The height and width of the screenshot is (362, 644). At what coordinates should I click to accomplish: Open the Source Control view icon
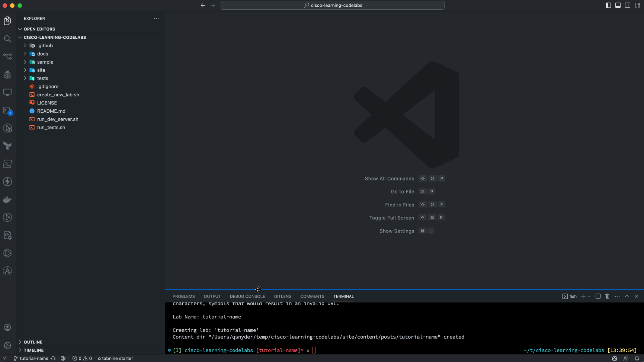point(7,57)
